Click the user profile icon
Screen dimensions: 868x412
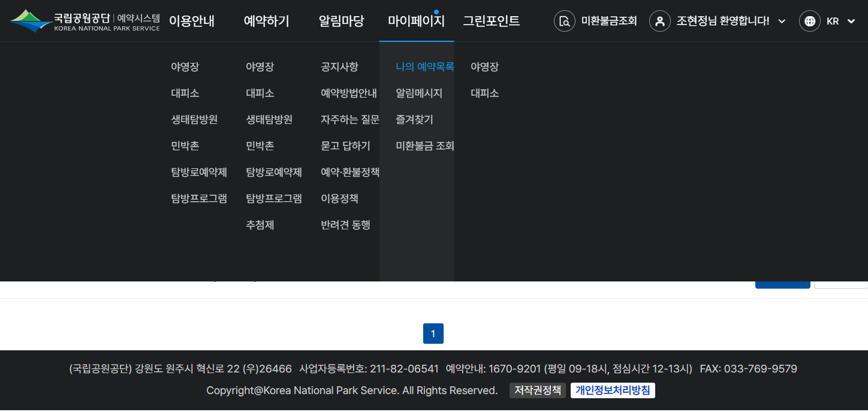click(660, 22)
